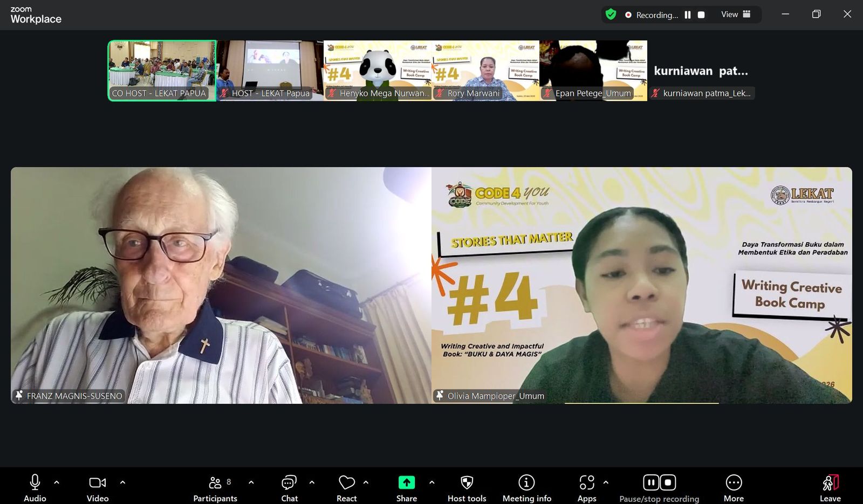
Task: Mute microphone with the Audio button
Action: pos(35,488)
